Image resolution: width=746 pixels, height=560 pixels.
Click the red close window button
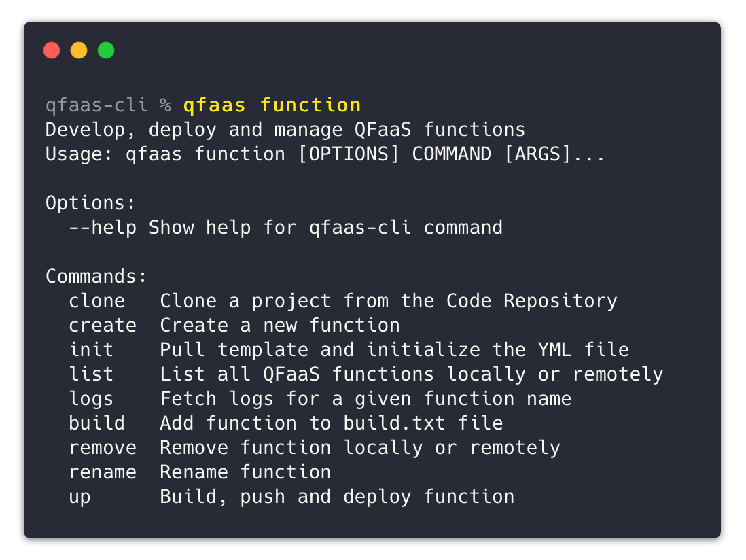(x=52, y=50)
